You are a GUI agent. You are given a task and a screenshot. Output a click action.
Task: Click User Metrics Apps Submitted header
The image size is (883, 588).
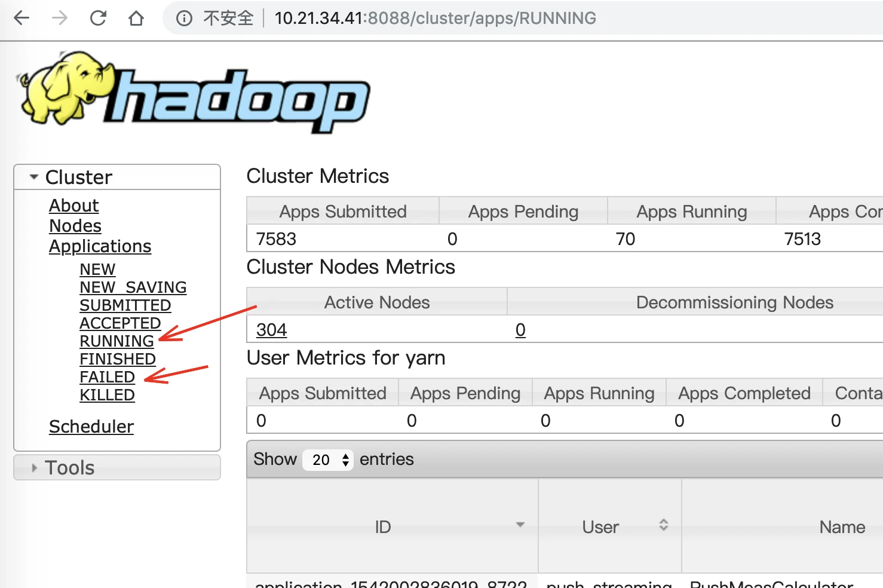click(x=323, y=393)
